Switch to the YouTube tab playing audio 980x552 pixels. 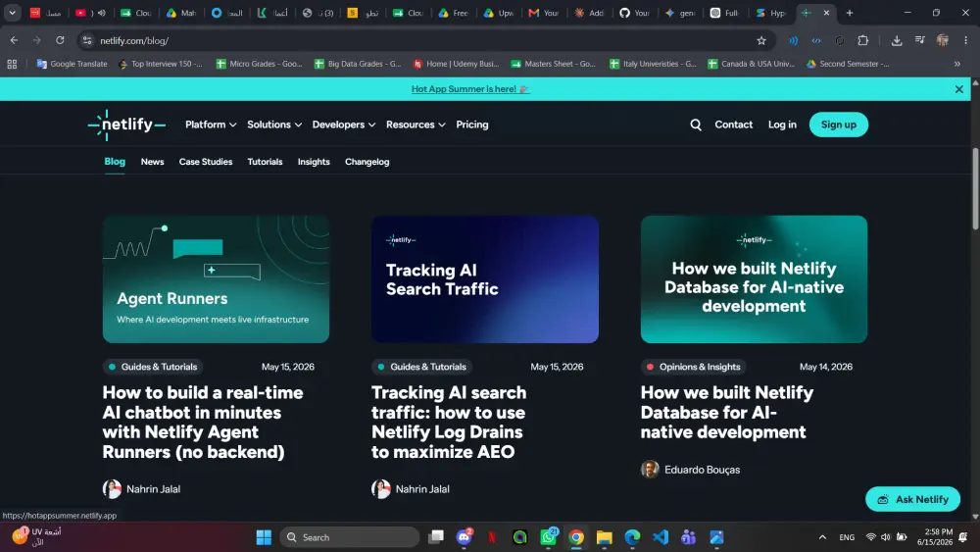[x=90, y=13]
